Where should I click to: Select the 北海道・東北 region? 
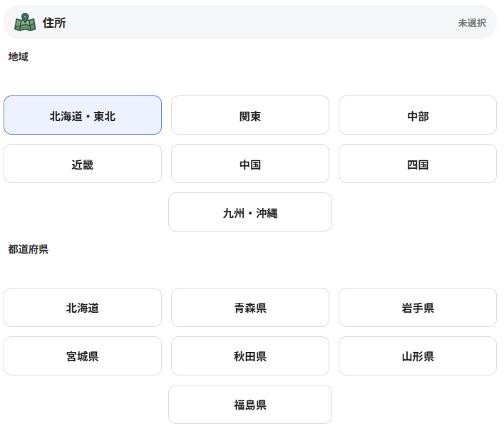[83, 115]
